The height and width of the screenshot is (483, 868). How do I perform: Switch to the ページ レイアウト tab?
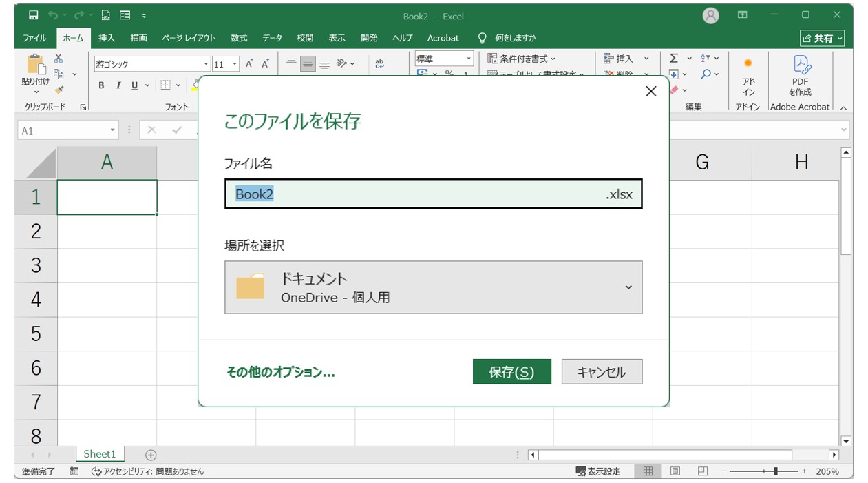click(189, 38)
